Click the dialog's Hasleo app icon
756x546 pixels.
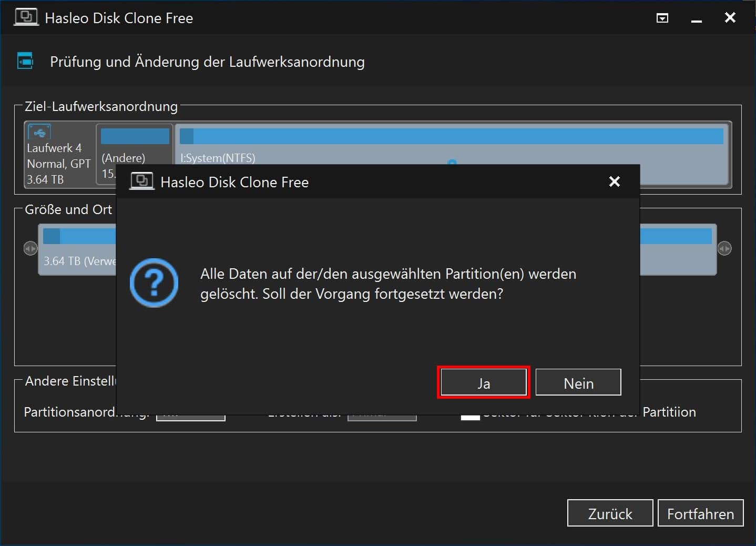(142, 181)
